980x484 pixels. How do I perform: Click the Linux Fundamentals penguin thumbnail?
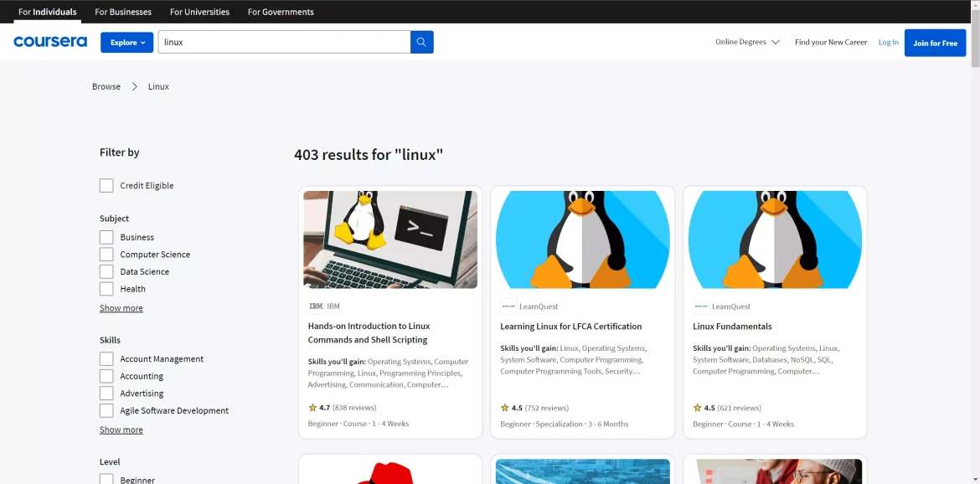pyautogui.click(x=775, y=239)
